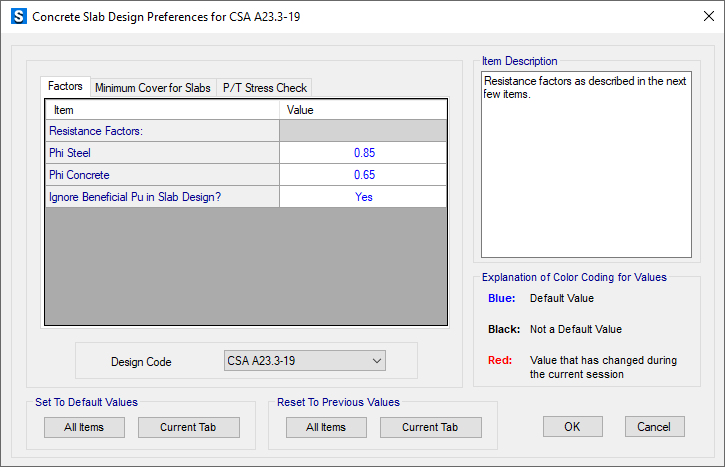Open the P/T Stress Check tab

264,88
